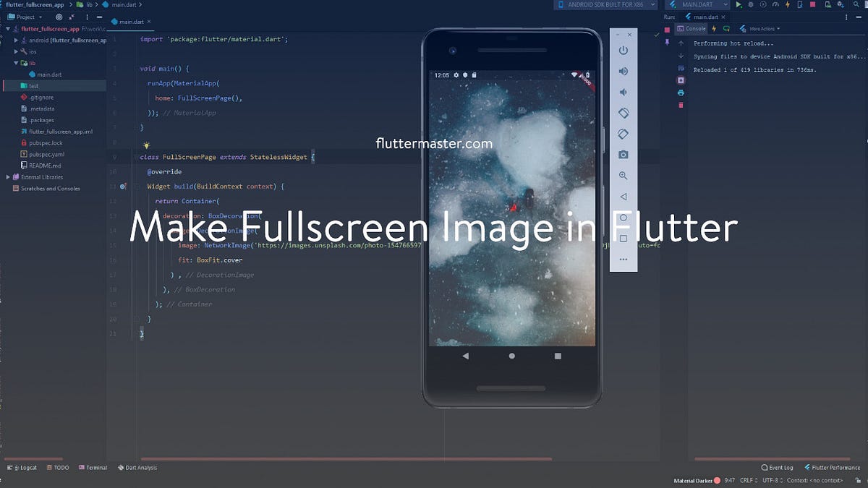Screen dimensions: 868x488
Task: Toggle emulator zoom mode
Action: click(624, 175)
